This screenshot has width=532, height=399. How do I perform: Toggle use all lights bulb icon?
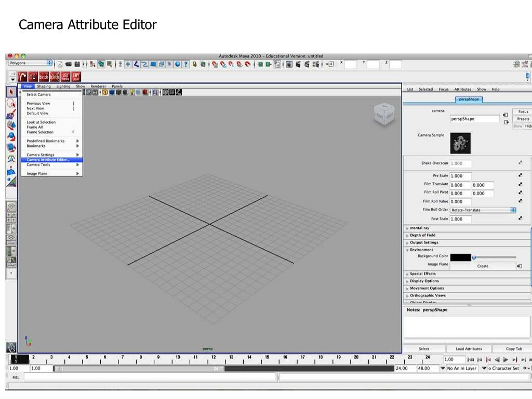pos(132,92)
